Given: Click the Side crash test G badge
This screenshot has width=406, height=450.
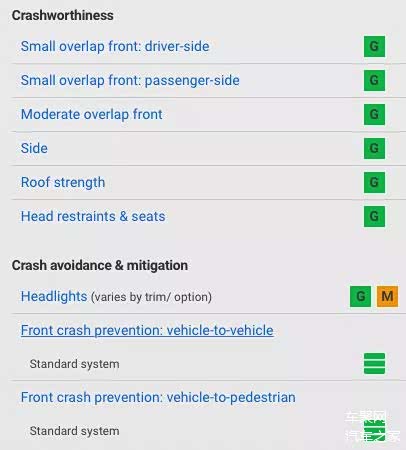Looking at the screenshot, I should 374,148.
